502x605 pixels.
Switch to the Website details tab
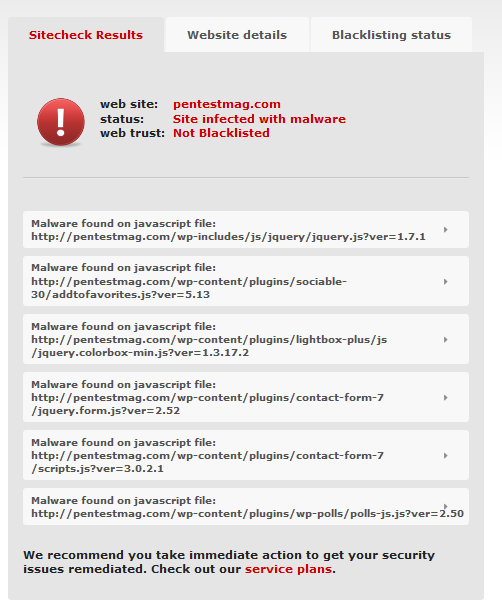[237, 35]
